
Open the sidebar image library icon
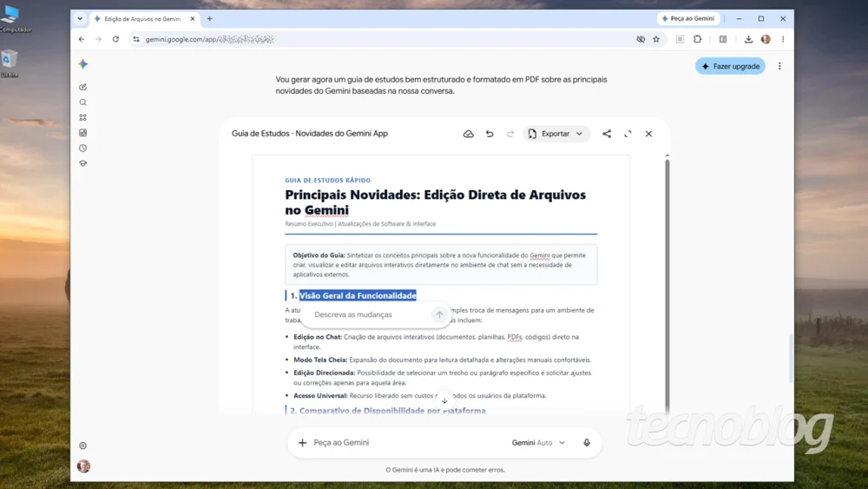pyautogui.click(x=83, y=133)
